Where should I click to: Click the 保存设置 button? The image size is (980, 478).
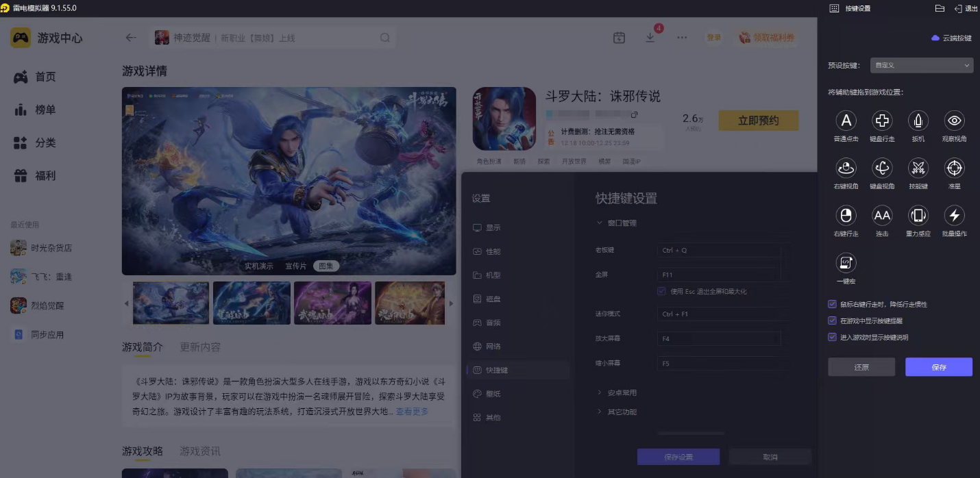point(678,457)
